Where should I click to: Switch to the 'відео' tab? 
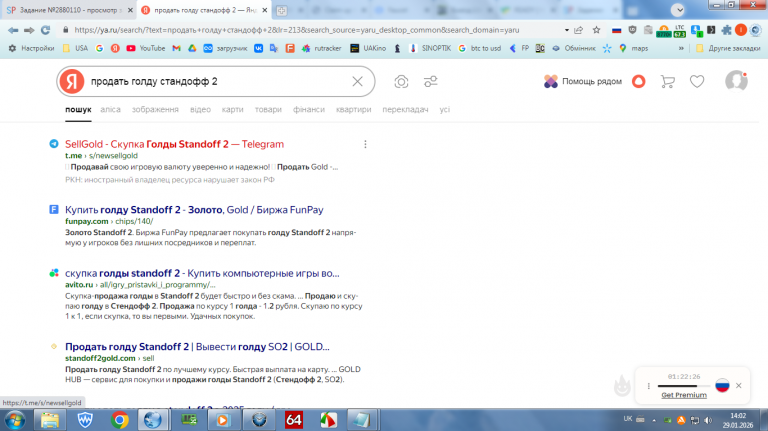point(200,109)
